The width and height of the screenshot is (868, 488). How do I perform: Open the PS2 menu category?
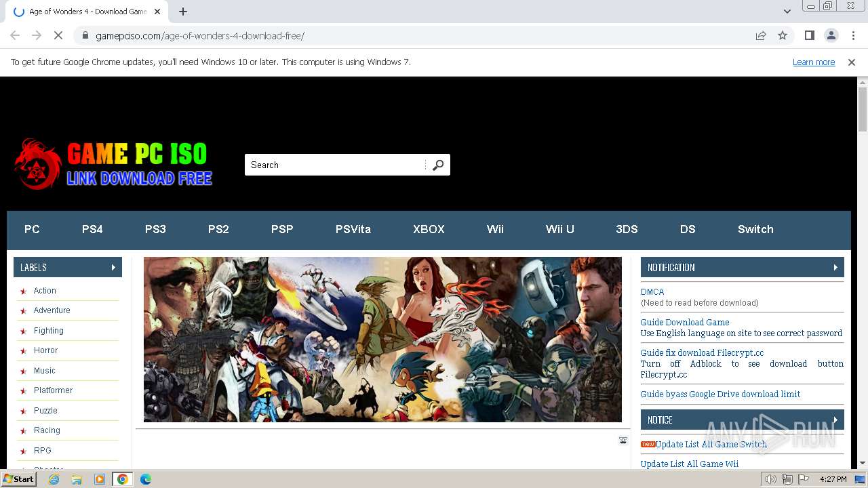218,229
